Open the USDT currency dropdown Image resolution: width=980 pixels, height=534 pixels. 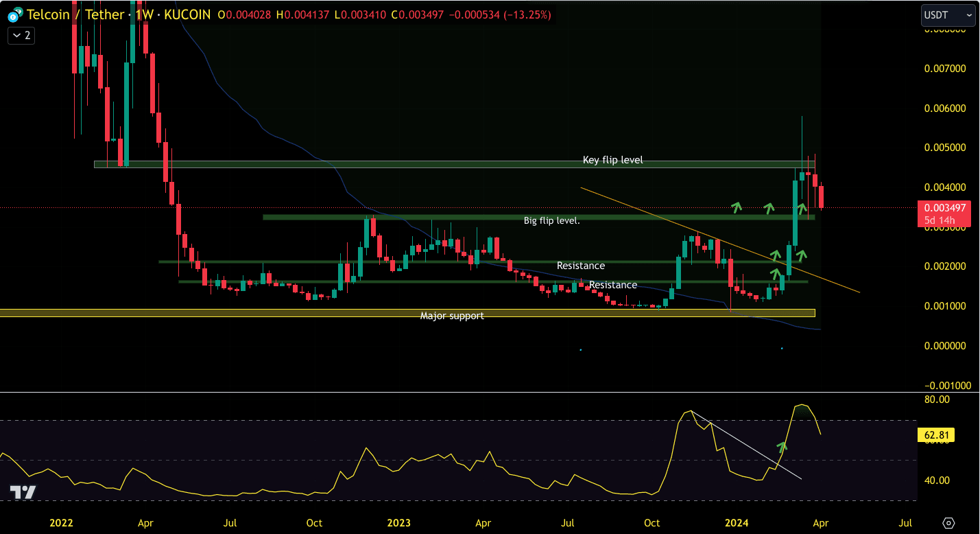pyautogui.click(x=948, y=14)
